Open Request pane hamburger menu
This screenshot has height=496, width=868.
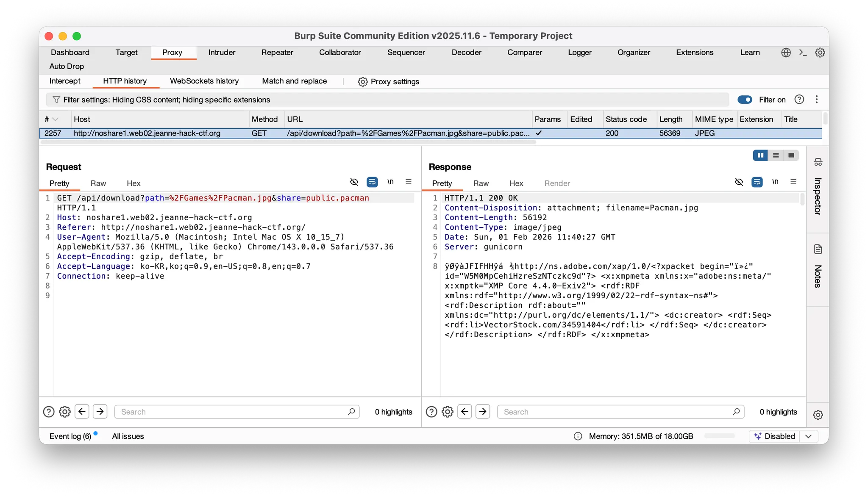click(409, 182)
